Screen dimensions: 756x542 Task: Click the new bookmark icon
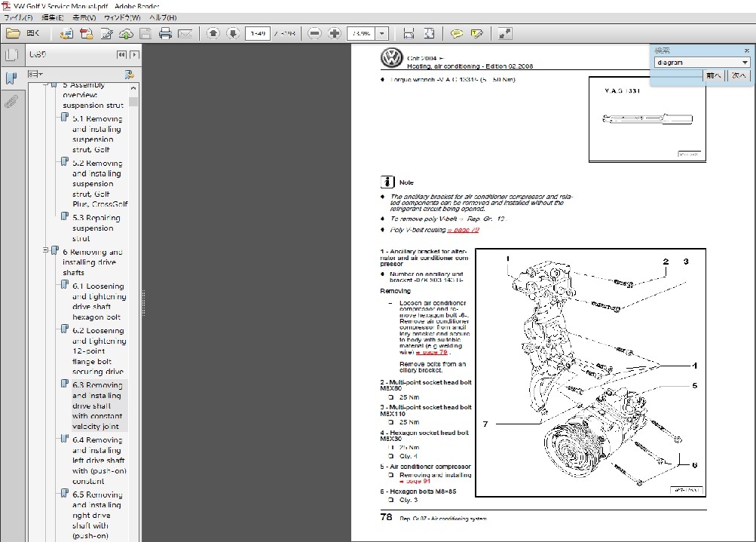coord(129,75)
